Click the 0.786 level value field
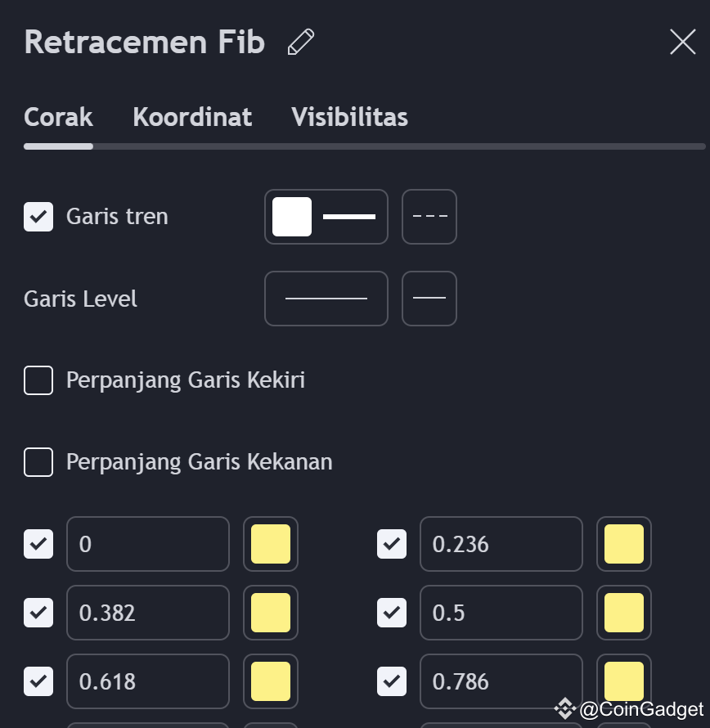Image resolution: width=710 pixels, height=728 pixels. click(x=501, y=681)
